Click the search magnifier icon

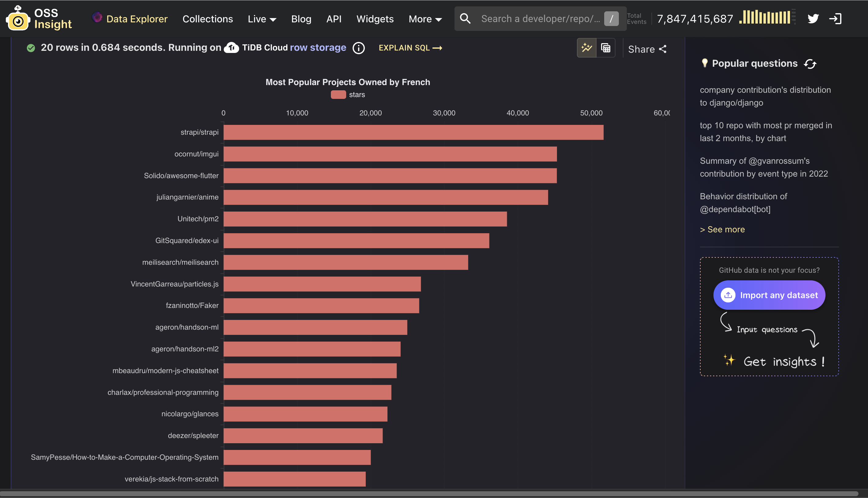pos(465,18)
